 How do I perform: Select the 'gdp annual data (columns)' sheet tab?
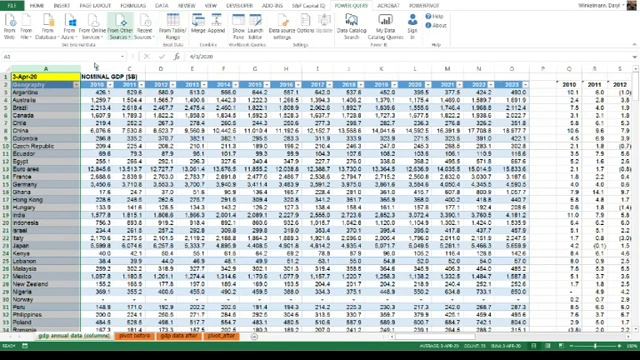(x=74, y=336)
